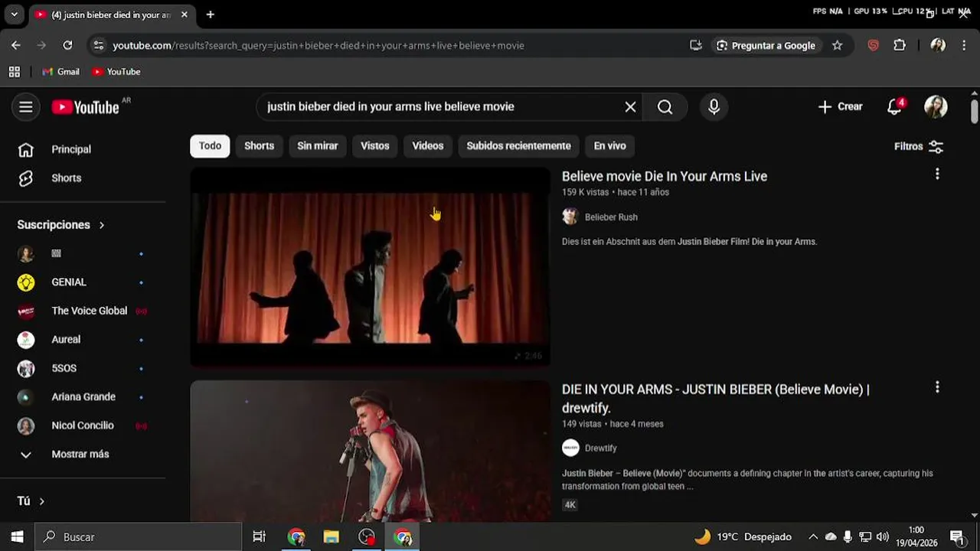Screen dimensions: 980x551
Task: Select the Vistos filter chip
Action: tap(375, 146)
